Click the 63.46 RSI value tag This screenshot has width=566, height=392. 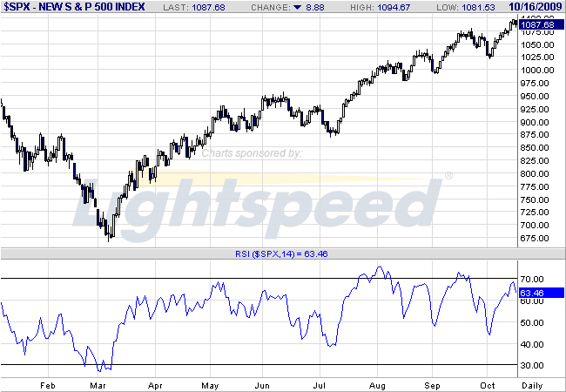coord(541,293)
